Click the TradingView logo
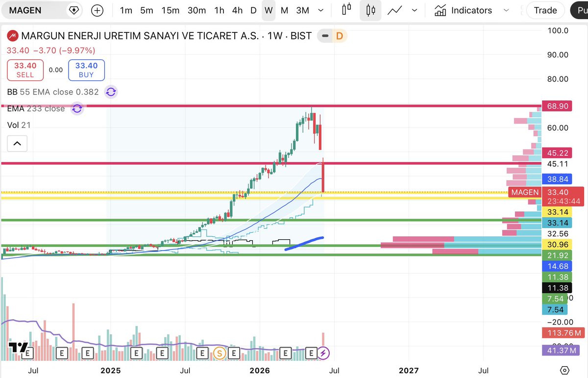Viewport: 588px width, 378px height. point(18,348)
